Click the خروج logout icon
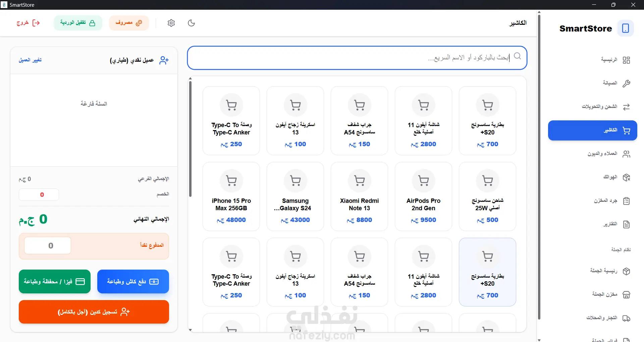 [x=36, y=23]
